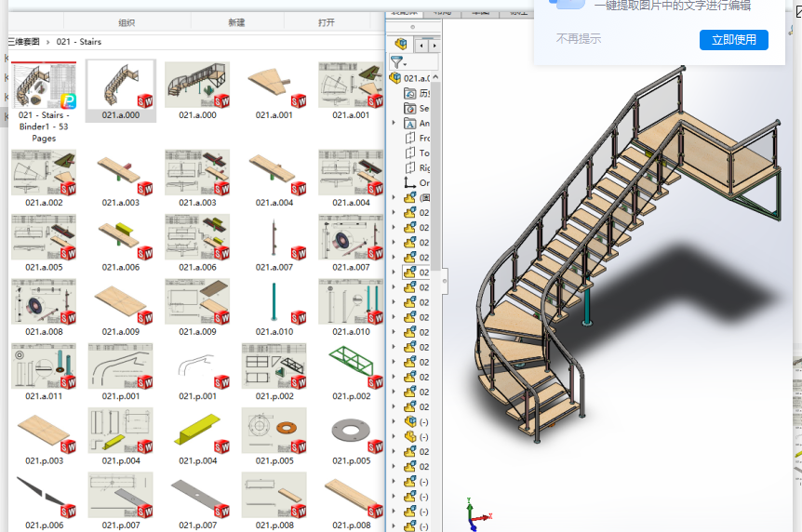Expand the (图 component node arrow

(394, 197)
